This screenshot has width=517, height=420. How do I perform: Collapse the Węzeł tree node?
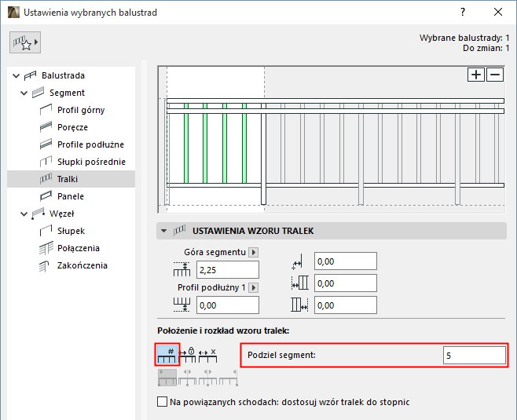point(24,214)
